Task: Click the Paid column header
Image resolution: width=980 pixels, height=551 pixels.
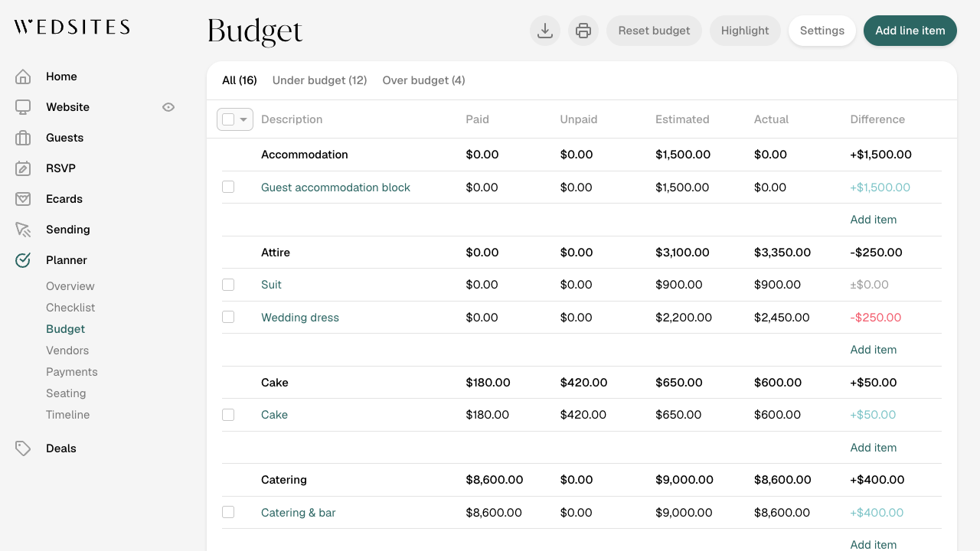Action: tap(477, 119)
